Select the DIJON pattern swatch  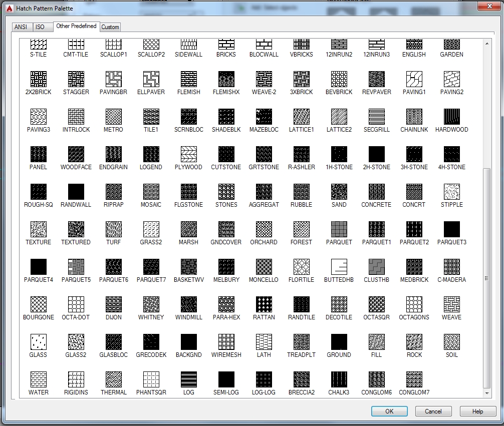[x=113, y=304]
